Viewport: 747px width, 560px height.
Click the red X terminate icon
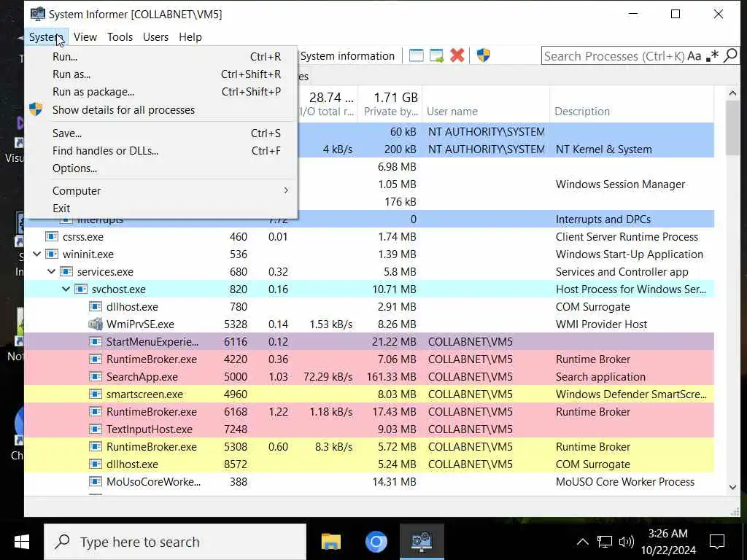pos(457,55)
